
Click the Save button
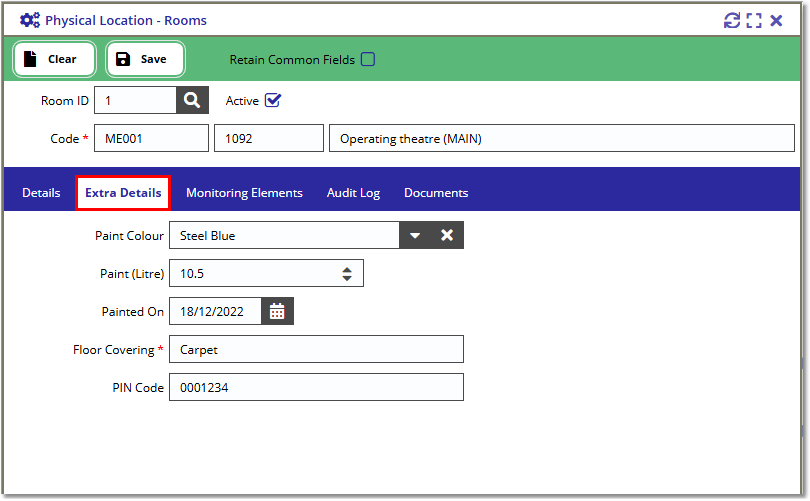pos(145,59)
